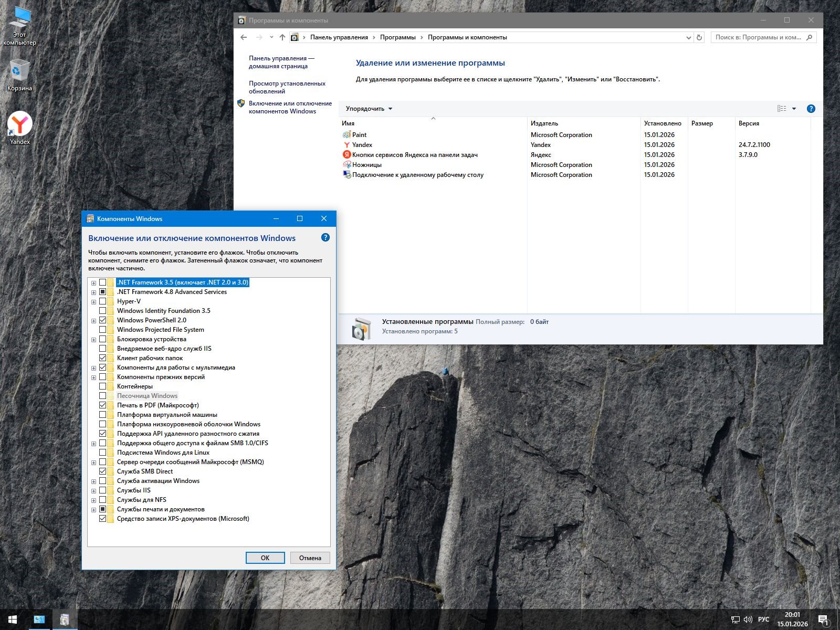This screenshot has width=840, height=630.
Task: Open the Windows Start menu
Action: point(13,619)
